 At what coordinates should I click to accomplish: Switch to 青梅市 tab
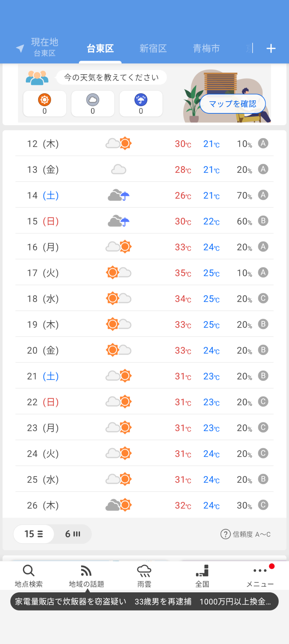pos(206,48)
